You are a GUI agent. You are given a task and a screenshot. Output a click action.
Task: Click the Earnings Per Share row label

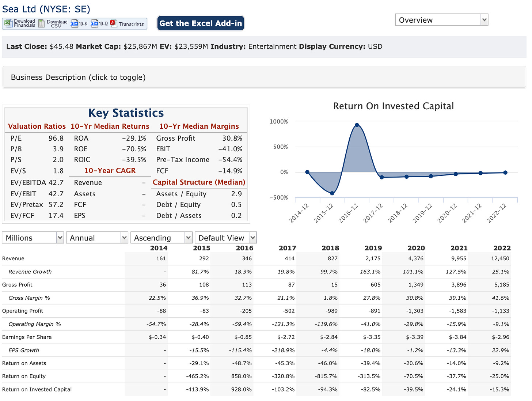(x=27, y=337)
